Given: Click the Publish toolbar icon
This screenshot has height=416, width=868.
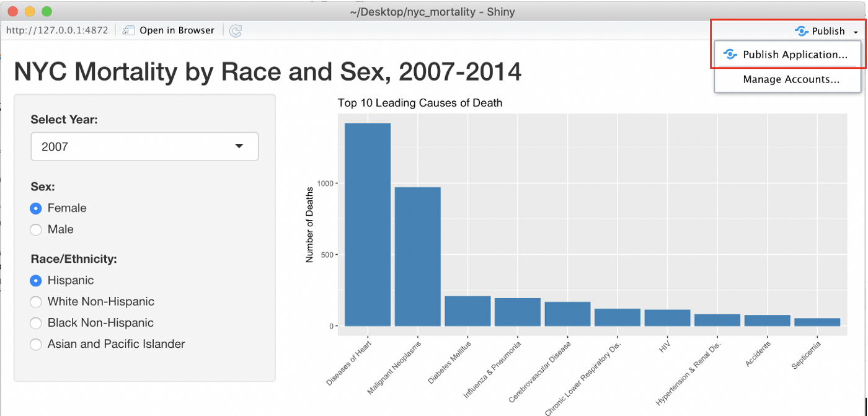Looking at the screenshot, I should tap(801, 31).
